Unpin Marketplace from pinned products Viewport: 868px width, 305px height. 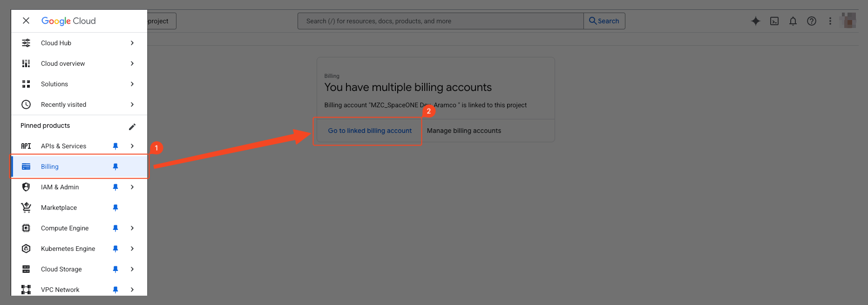click(x=115, y=208)
